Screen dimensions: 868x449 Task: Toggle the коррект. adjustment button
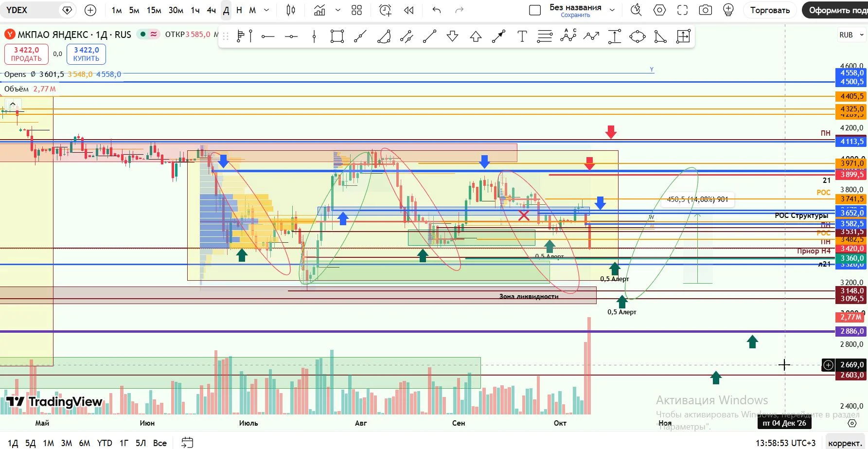coord(845,443)
